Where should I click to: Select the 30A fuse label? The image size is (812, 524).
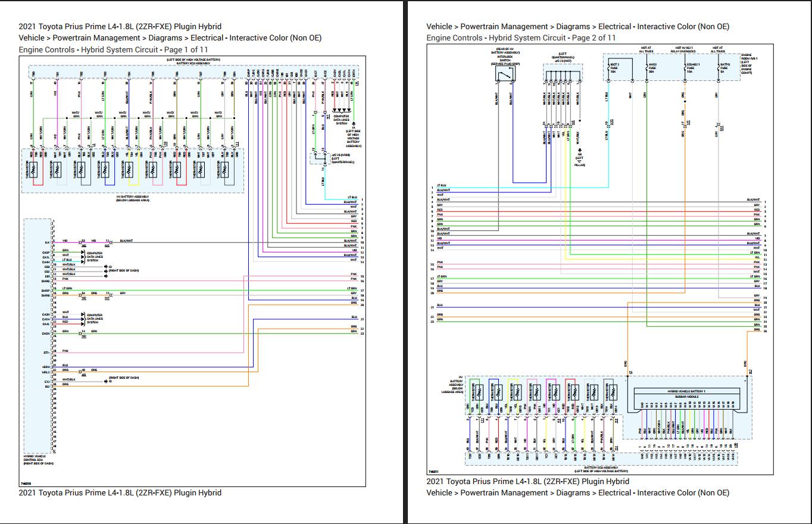pos(652,68)
